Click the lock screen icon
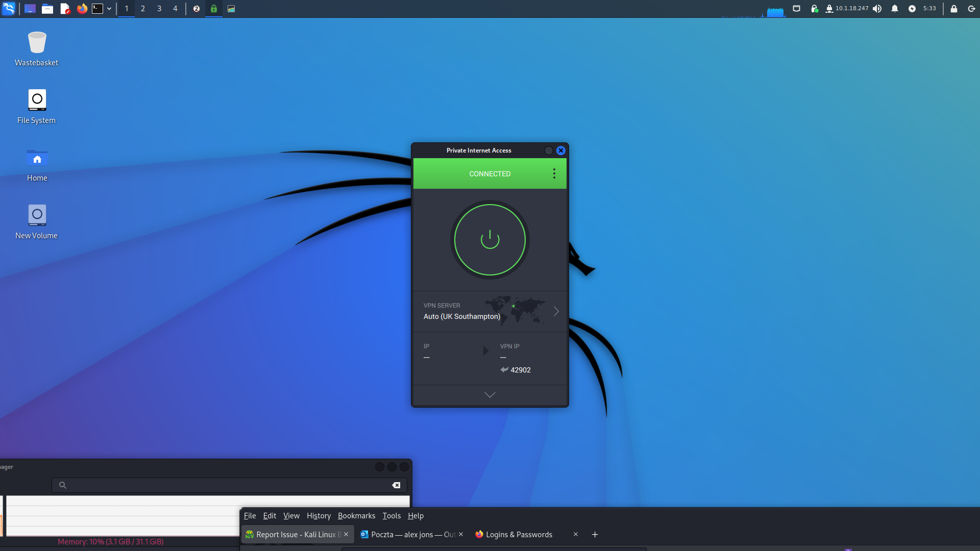The height and width of the screenshot is (551, 980). tap(953, 9)
